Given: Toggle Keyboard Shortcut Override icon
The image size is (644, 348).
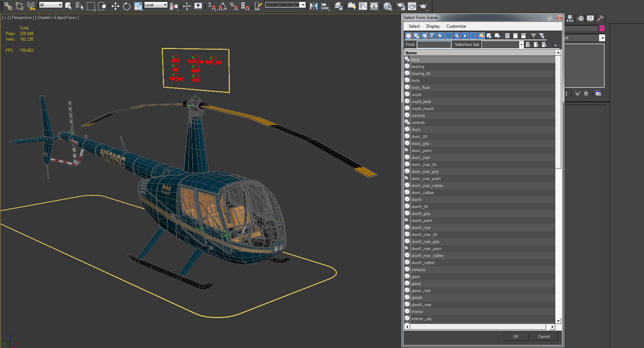Looking at the screenshot, I should [x=198, y=6].
